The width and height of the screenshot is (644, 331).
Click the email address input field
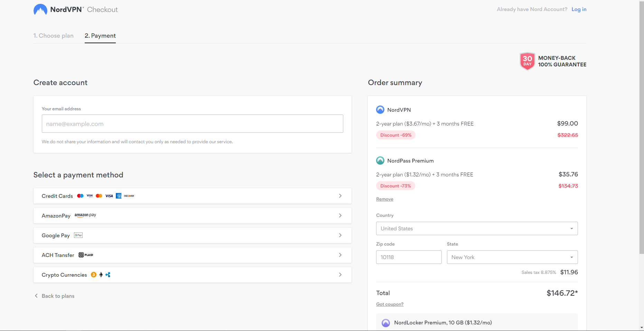pos(193,124)
